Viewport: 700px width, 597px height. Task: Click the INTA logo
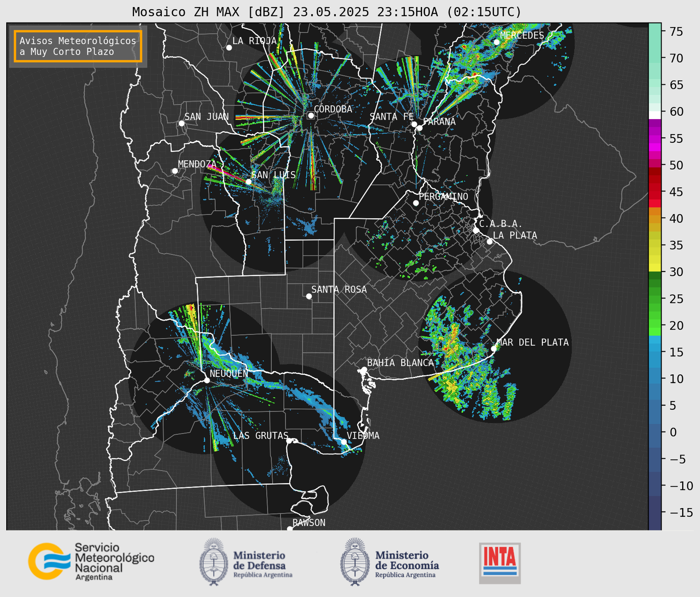click(x=500, y=563)
